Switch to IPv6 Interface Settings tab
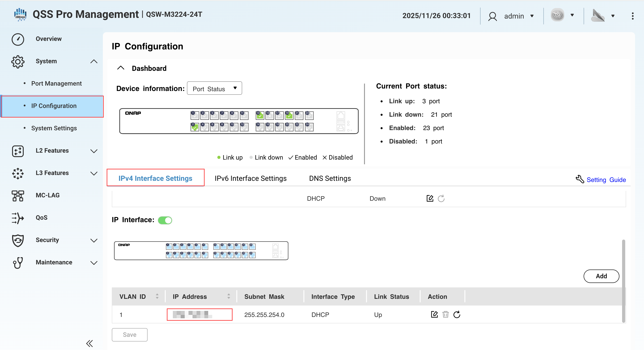Viewport: 644px width, 350px height. tap(250, 178)
